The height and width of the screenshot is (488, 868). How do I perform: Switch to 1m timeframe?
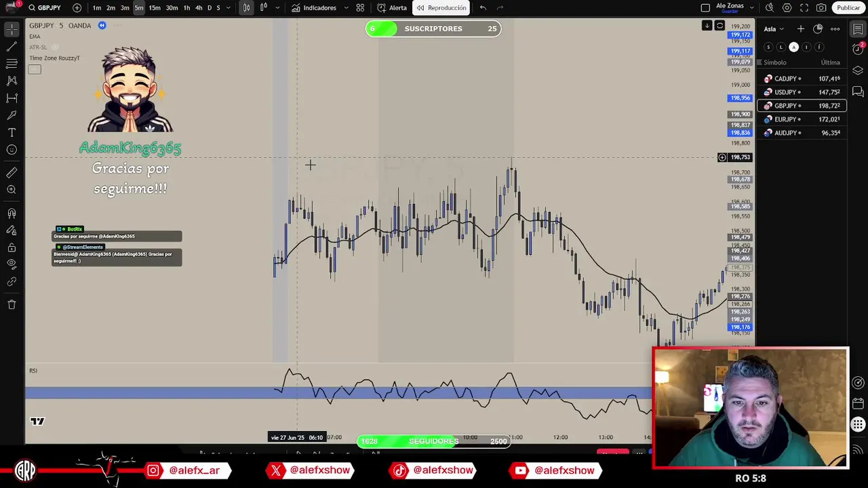[x=97, y=8]
